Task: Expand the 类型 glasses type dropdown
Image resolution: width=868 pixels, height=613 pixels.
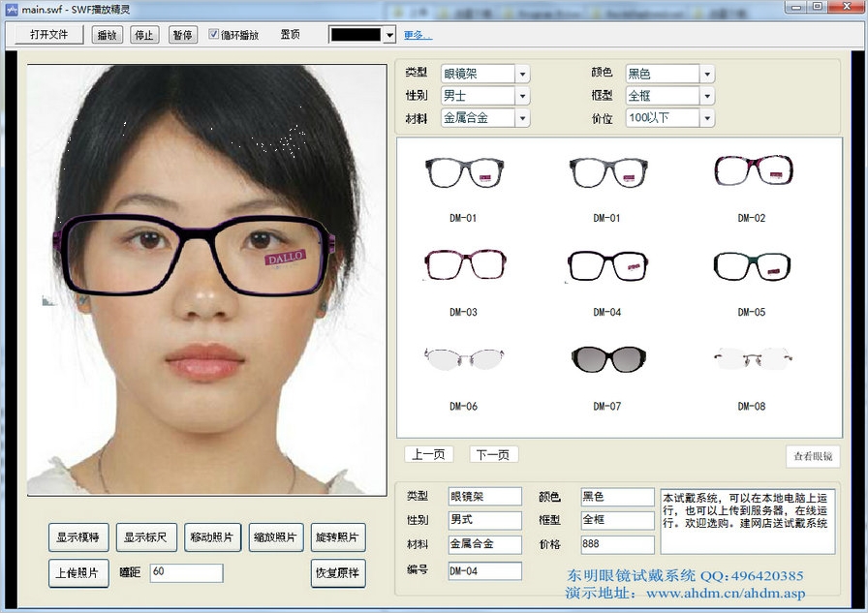Action: pyautogui.click(x=522, y=74)
